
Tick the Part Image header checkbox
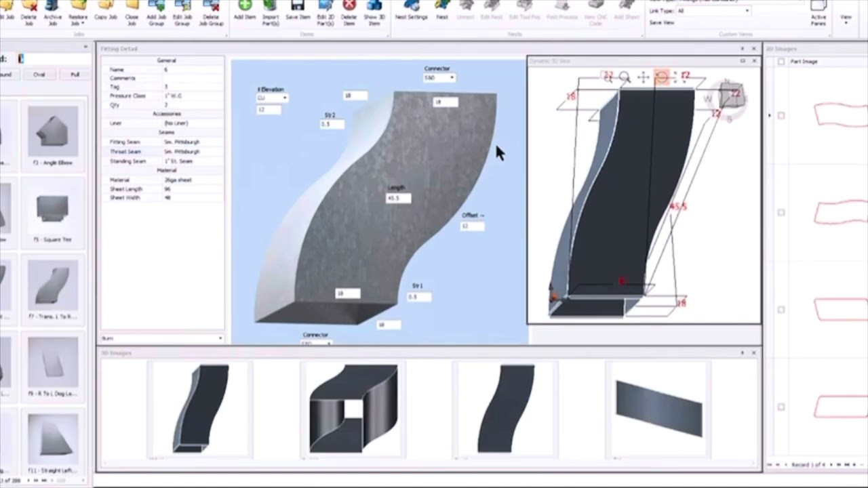(781, 62)
